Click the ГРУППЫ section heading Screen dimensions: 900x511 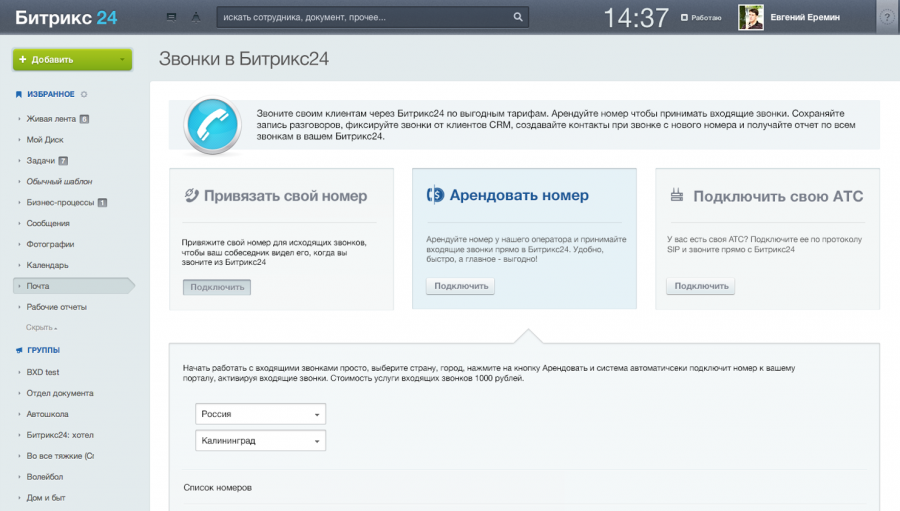click(44, 350)
